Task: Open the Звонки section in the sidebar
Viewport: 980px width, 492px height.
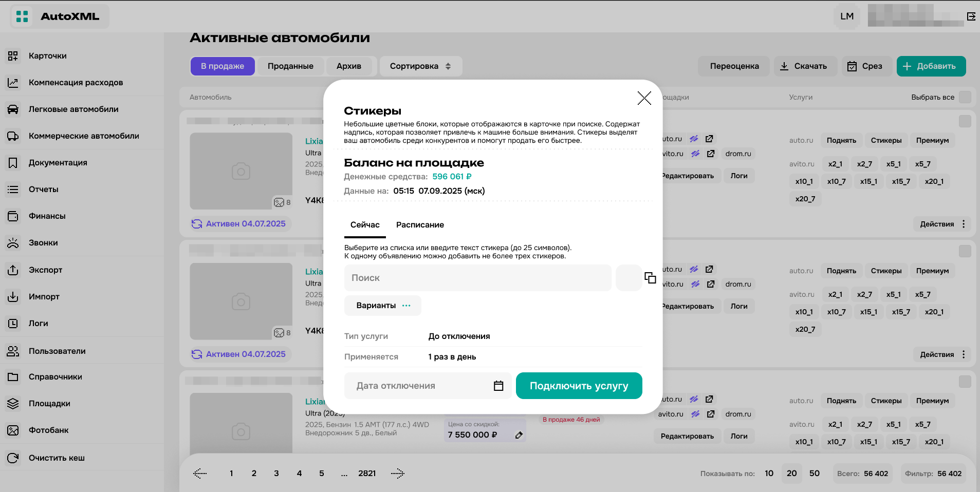Action: 43,243
